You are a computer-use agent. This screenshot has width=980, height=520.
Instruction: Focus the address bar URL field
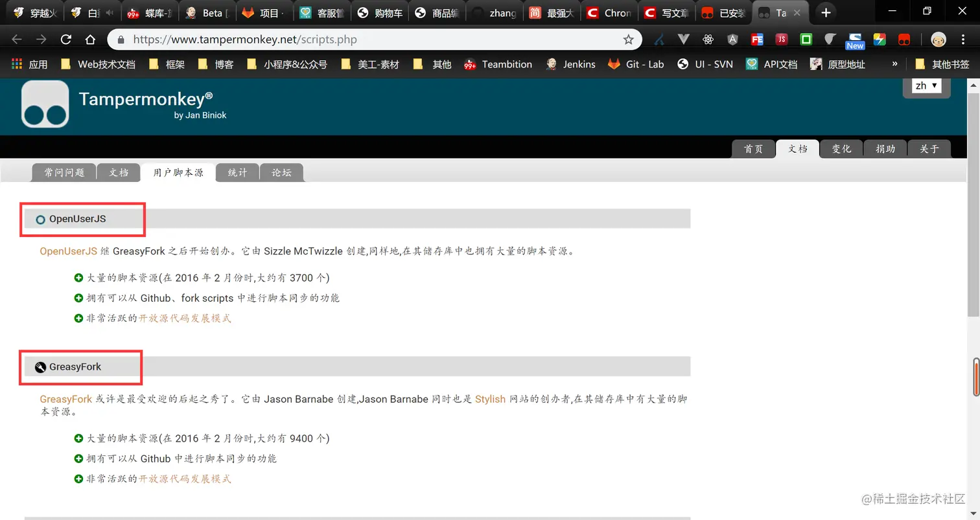tap(375, 40)
